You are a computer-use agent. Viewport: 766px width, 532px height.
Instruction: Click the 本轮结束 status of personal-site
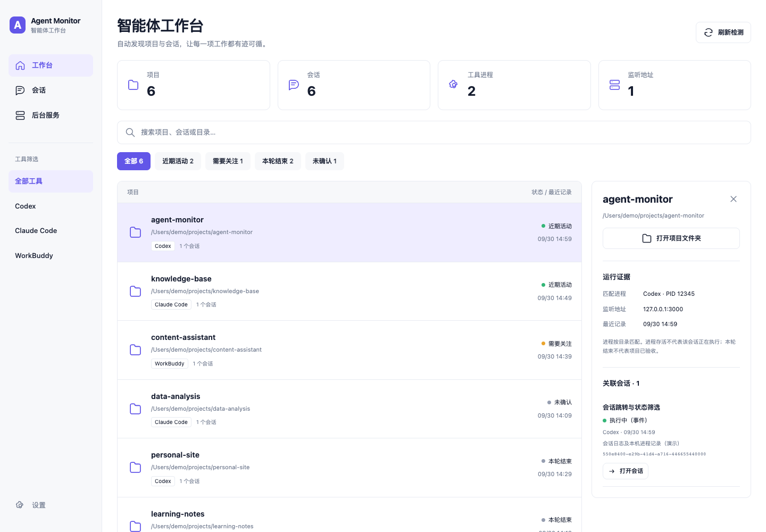(556, 461)
